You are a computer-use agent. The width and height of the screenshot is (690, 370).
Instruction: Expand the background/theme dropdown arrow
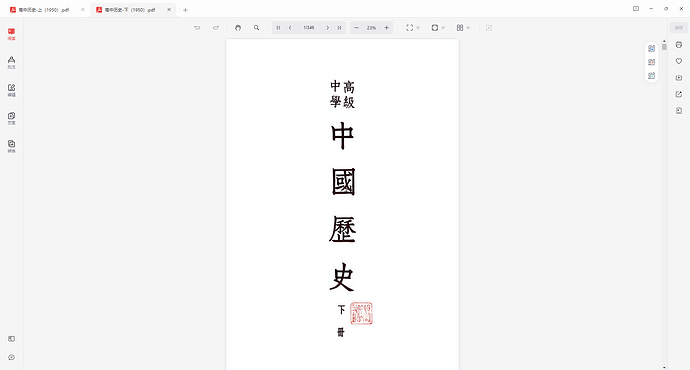[x=443, y=28]
